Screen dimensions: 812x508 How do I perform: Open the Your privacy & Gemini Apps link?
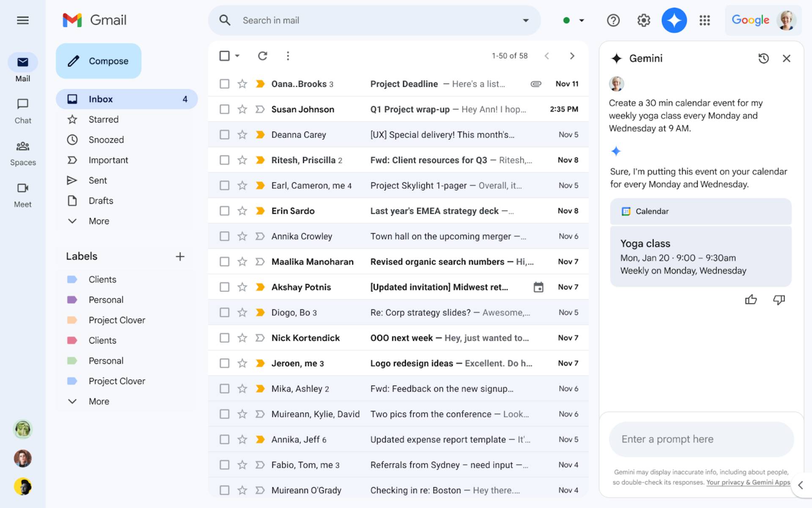[748, 482]
